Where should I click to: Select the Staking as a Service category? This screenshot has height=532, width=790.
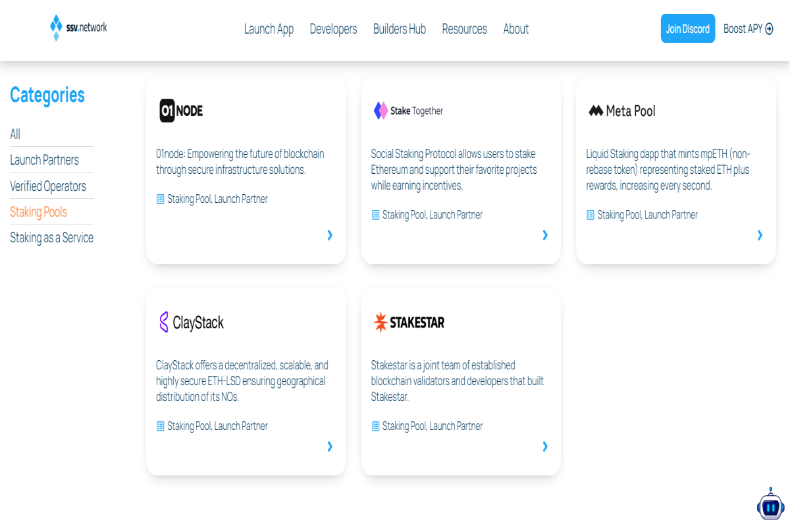click(51, 238)
